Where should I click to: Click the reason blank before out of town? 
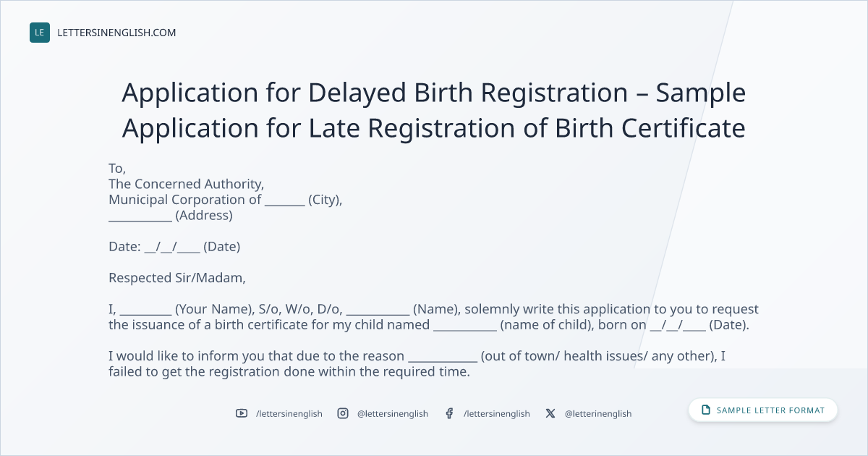(443, 359)
